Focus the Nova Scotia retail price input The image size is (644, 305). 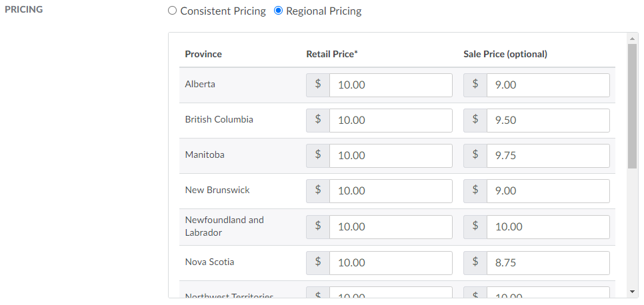pos(391,263)
